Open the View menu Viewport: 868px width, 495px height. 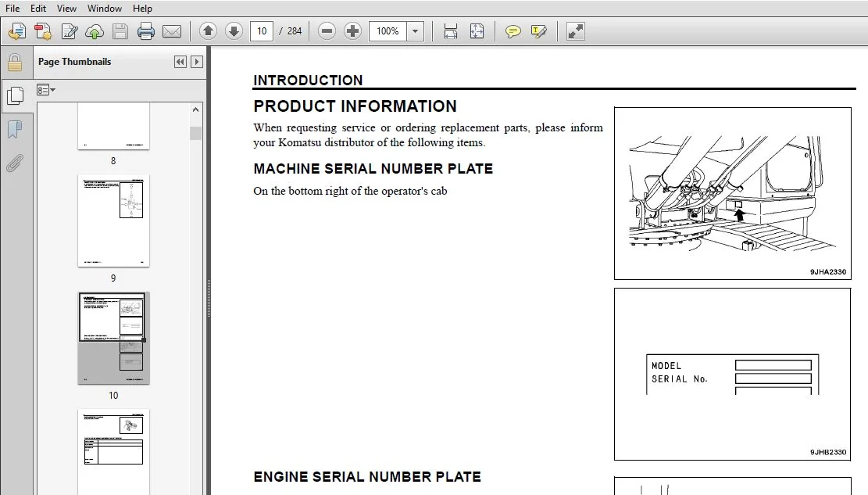[x=66, y=9]
